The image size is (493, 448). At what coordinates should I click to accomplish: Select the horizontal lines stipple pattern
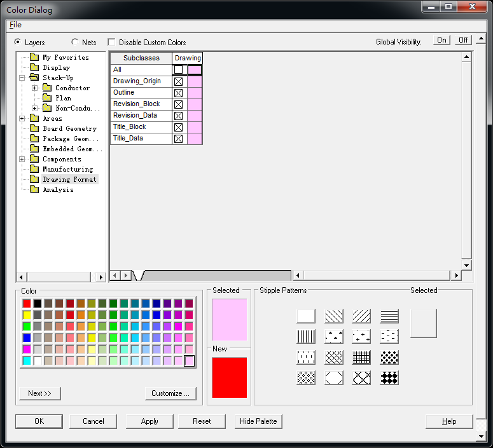pos(389,316)
